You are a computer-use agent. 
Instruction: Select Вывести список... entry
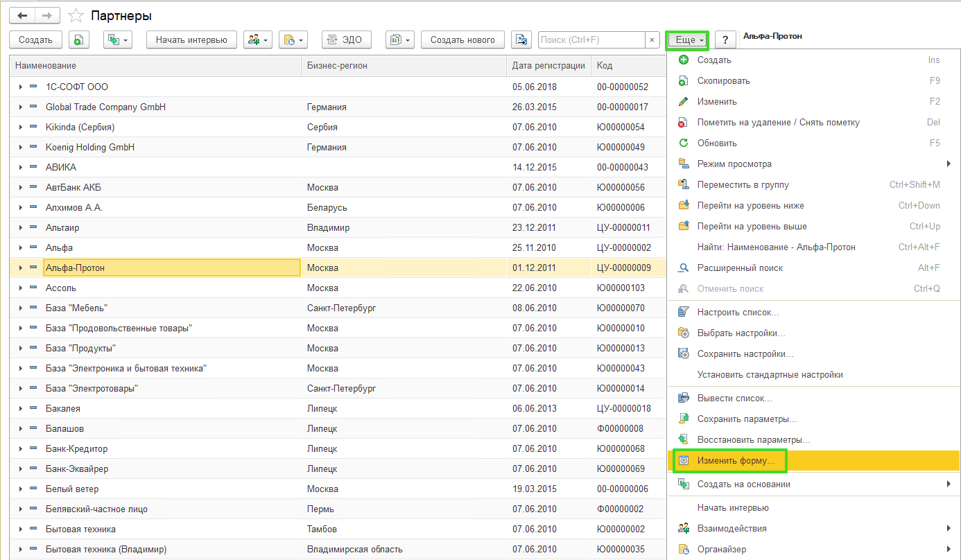(813, 399)
